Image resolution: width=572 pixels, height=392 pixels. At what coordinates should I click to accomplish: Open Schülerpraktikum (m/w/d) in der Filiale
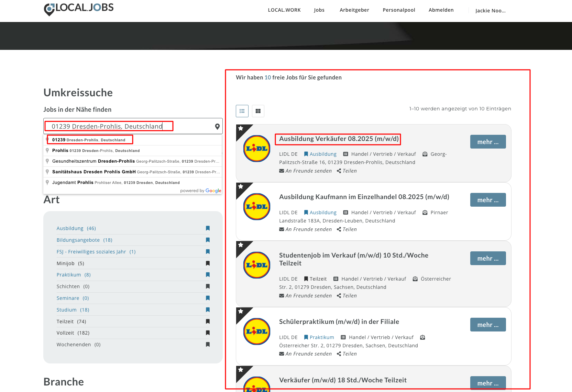tap(339, 322)
